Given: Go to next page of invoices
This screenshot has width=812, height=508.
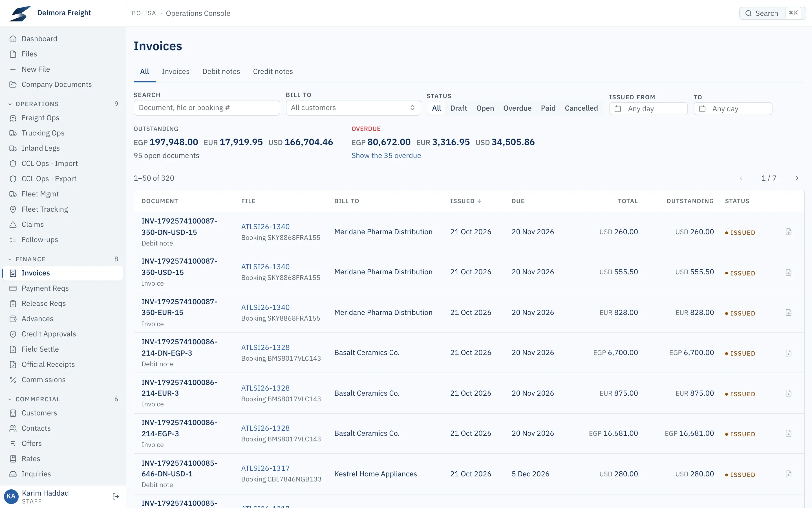Looking at the screenshot, I should 797,178.
